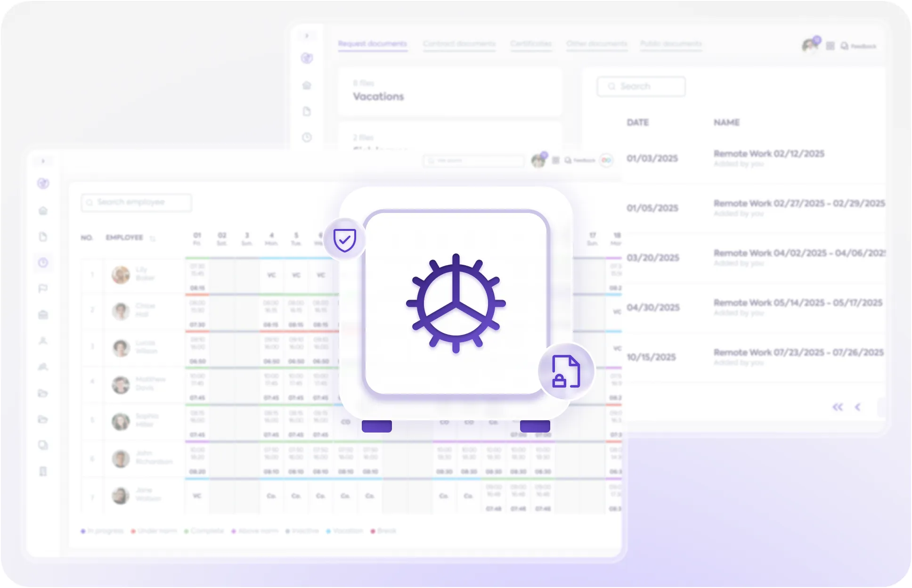This screenshot has height=588, width=912.
Task: Click the document icon in the documents window sidebar
Action: coord(307,112)
